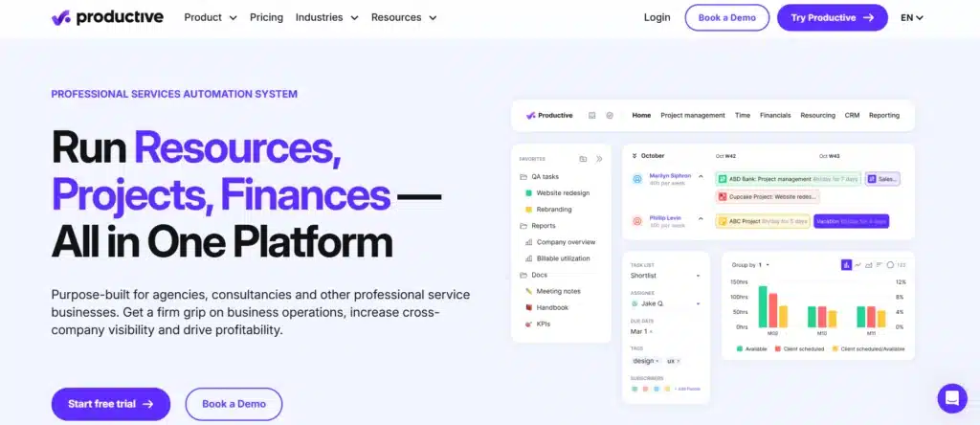Click the Add People link under Subscribers

(687, 389)
